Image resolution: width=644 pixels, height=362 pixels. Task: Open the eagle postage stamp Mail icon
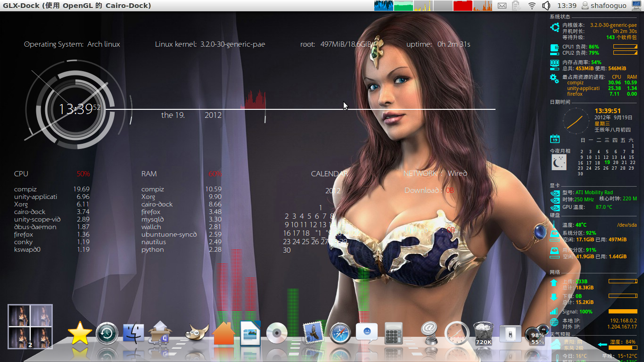[x=313, y=334]
